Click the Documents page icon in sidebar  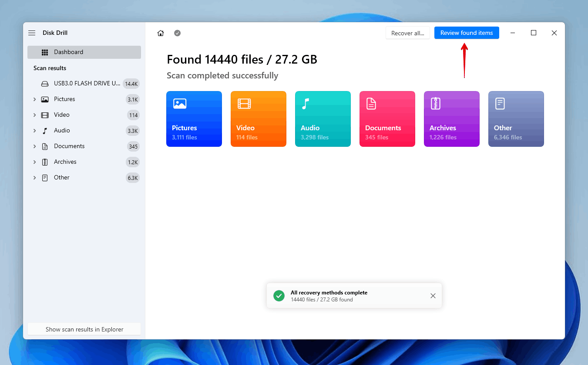[x=45, y=146]
